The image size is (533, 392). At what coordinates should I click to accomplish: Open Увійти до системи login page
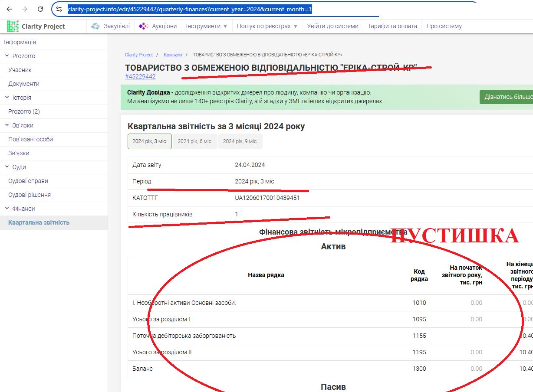point(332,26)
